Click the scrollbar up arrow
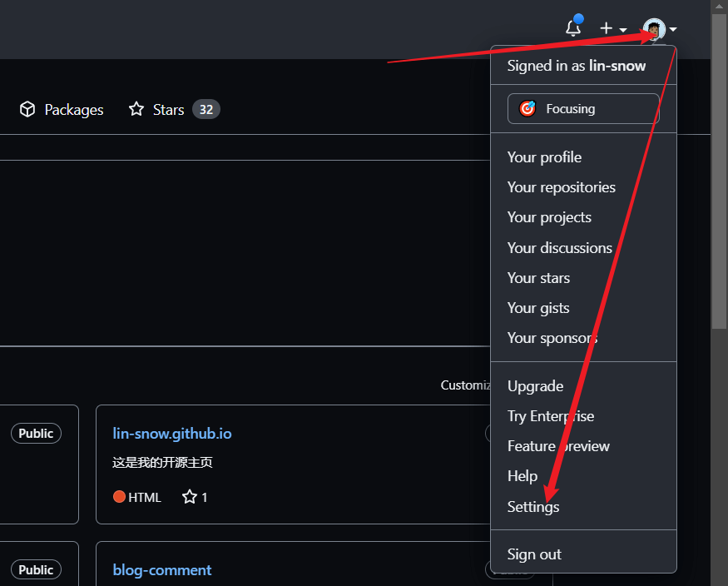 (x=719, y=6)
